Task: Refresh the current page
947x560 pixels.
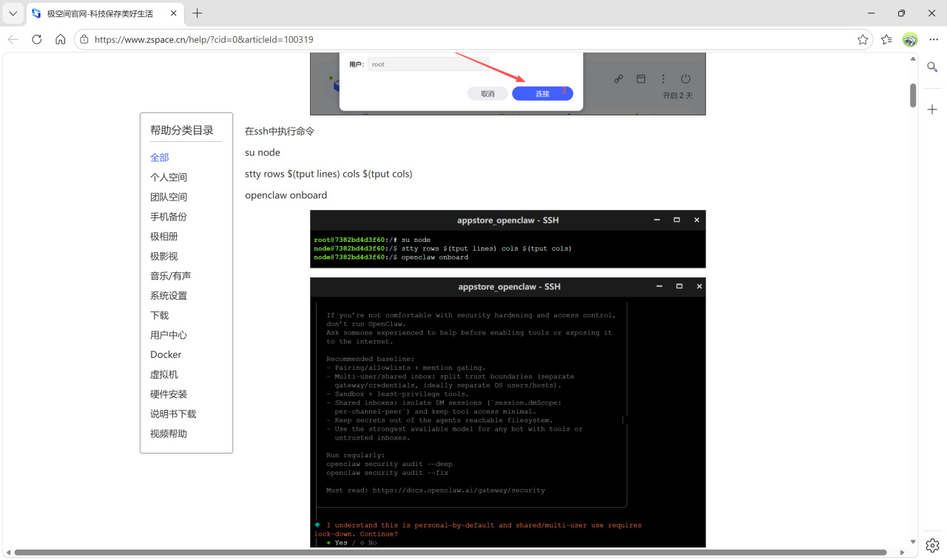Action: (37, 39)
